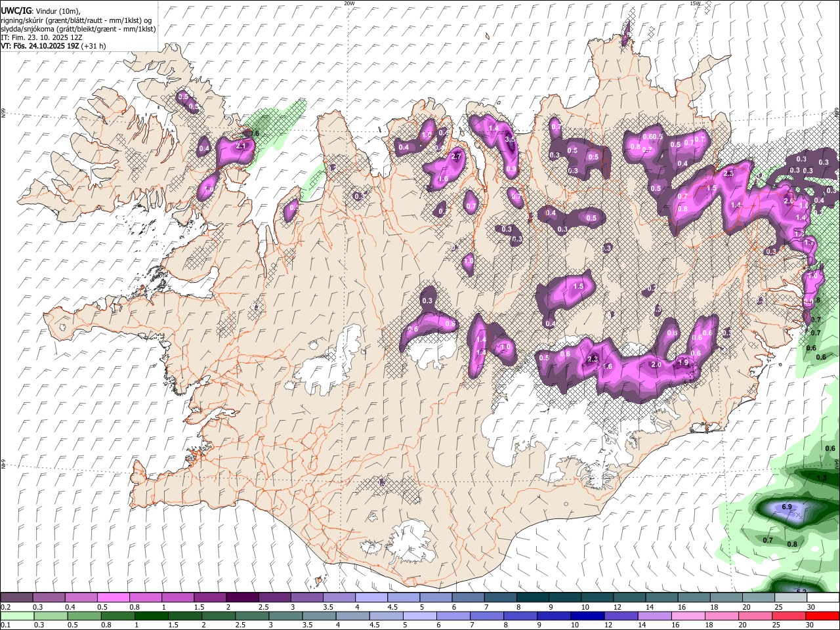Image resolution: width=840 pixels, height=630 pixels.
Task: Pick the pale pink swatch between 16 and 18 in the bottom legend row
Action: coord(688,616)
